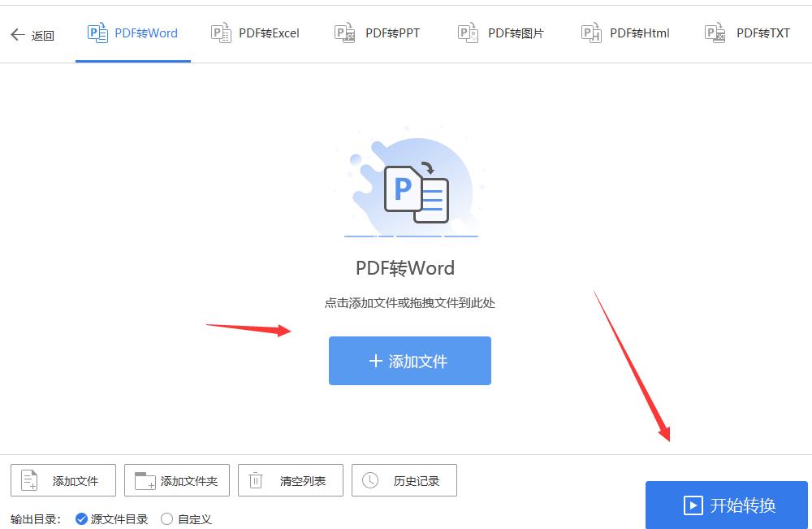This screenshot has width=812, height=529.
Task: Click the back arrow next to 返回
Action: pyautogui.click(x=17, y=33)
